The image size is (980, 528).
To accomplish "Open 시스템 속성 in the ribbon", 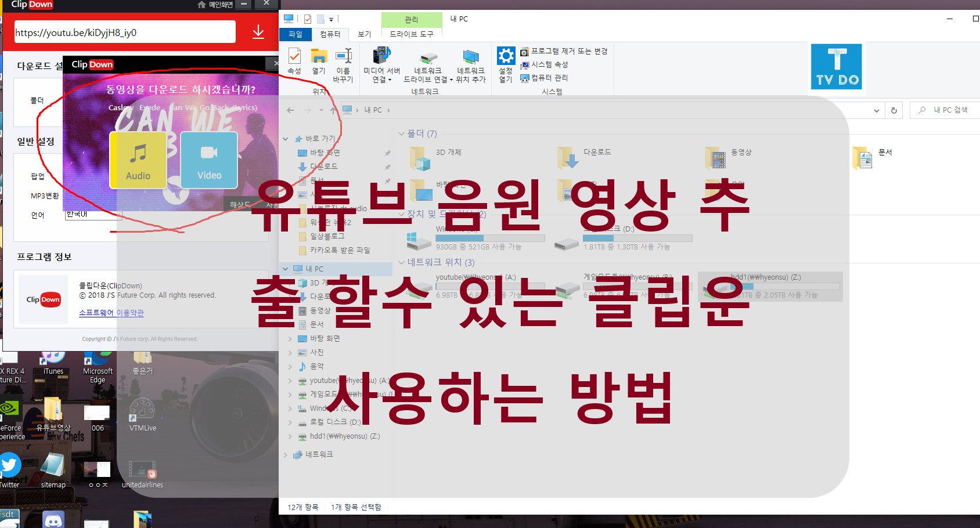I will [544, 64].
